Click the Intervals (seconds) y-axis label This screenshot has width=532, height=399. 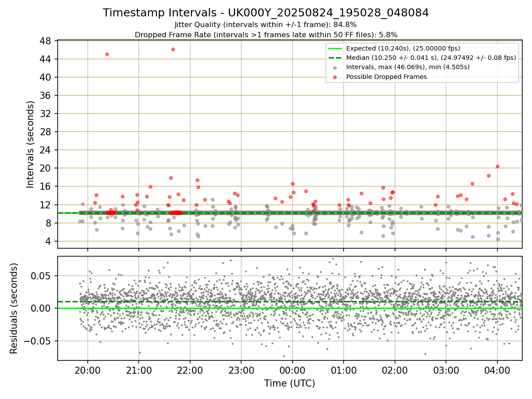(31, 144)
